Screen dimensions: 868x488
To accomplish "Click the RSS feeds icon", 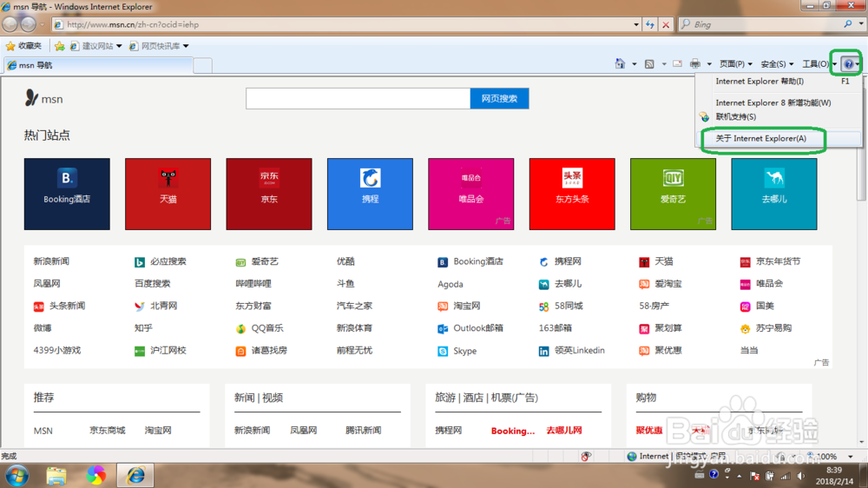I will tap(649, 64).
